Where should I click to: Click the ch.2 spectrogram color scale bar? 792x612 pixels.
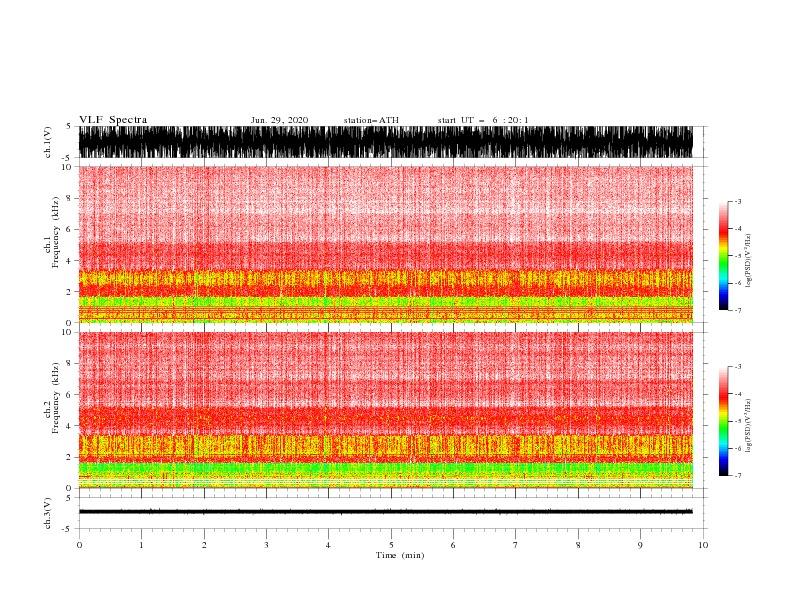click(723, 421)
